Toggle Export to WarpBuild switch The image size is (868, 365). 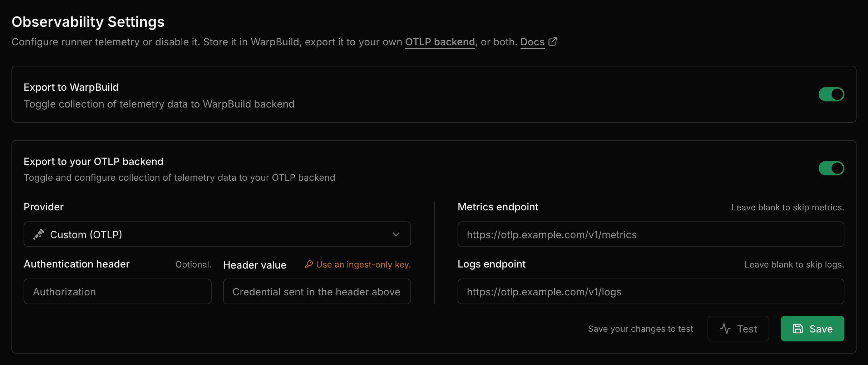[831, 94]
